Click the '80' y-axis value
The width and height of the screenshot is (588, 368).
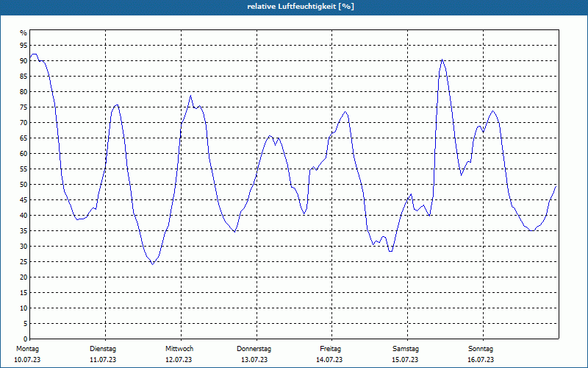[x=24, y=91]
